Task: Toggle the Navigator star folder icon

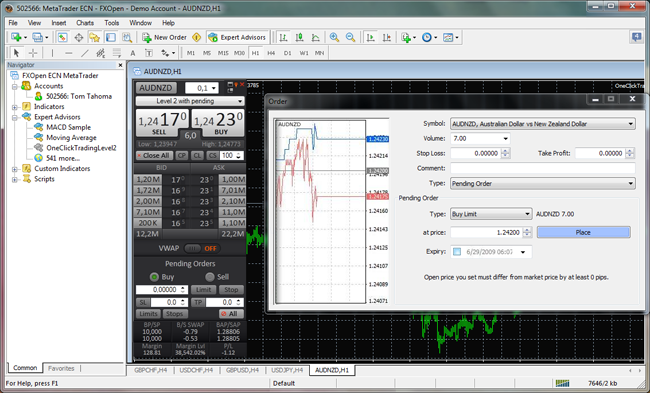Action: [x=95, y=37]
